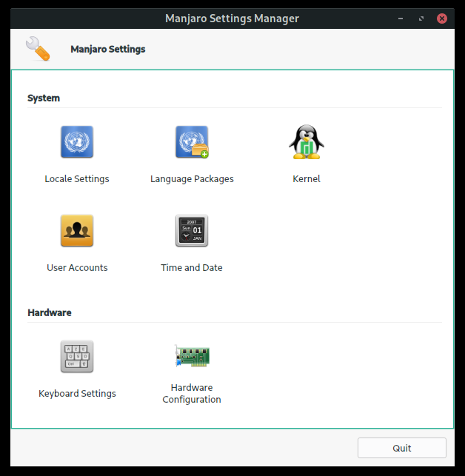
Task: Click the "Keyboard Settings" label
Action: [x=77, y=393]
